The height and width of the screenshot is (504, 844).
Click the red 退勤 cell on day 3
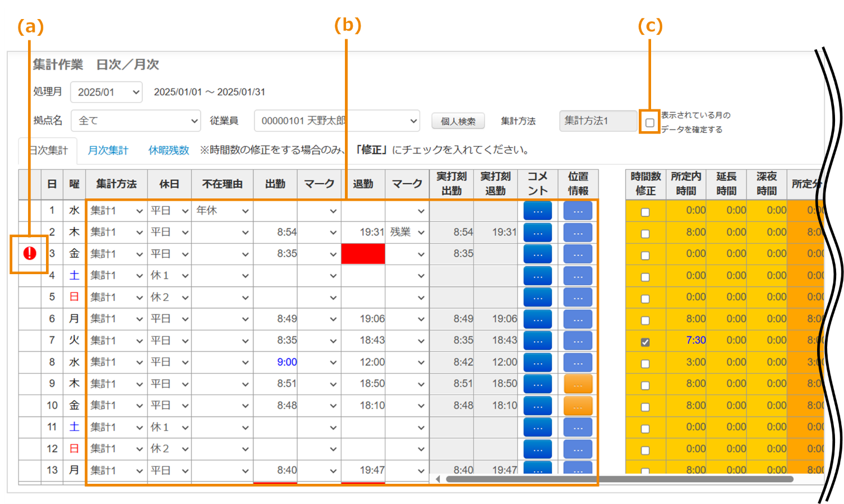click(x=363, y=254)
